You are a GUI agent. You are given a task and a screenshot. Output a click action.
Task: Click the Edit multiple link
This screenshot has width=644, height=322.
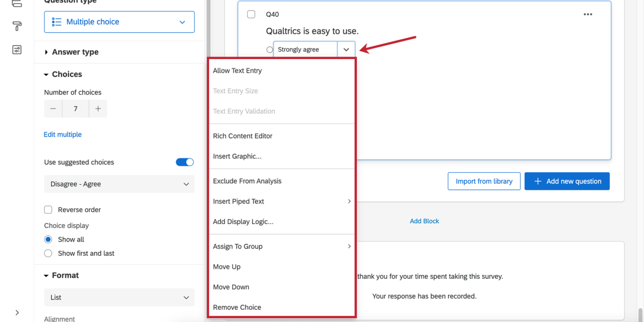click(x=62, y=134)
